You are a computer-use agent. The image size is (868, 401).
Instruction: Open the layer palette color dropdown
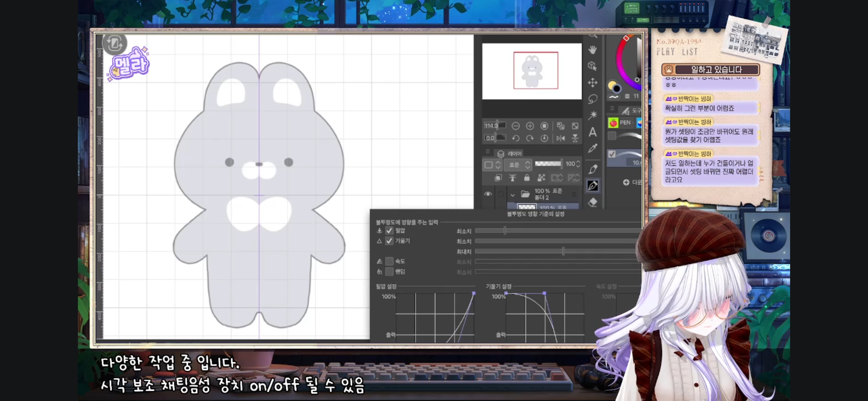(x=493, y=165)
